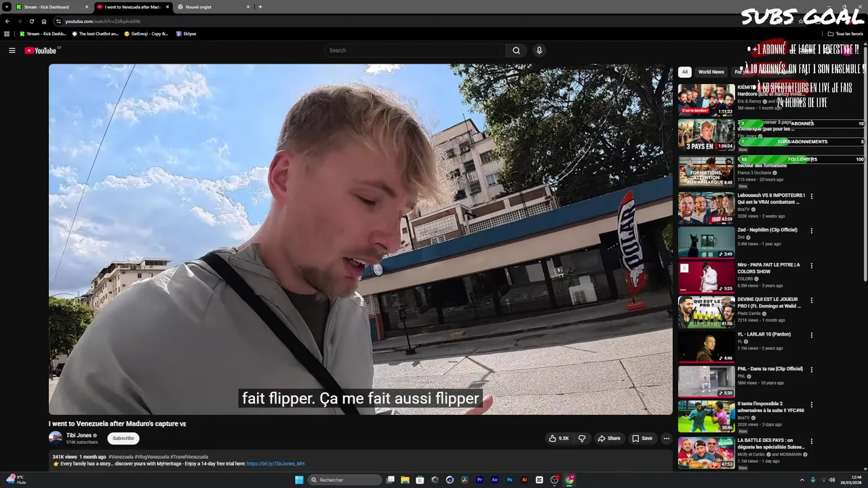Open the browser home page button
The height and width of the screenshot is (488, 868).
coord(44,21)
